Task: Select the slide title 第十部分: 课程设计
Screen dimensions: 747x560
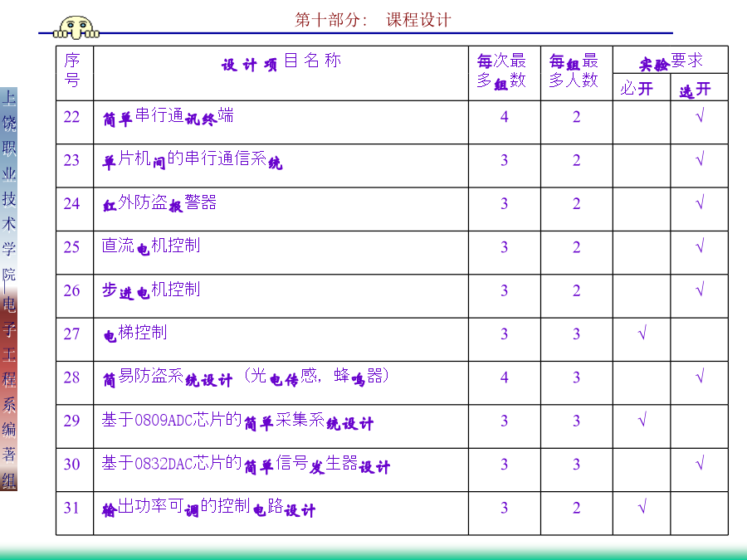Action: click(x=373, y=20)
